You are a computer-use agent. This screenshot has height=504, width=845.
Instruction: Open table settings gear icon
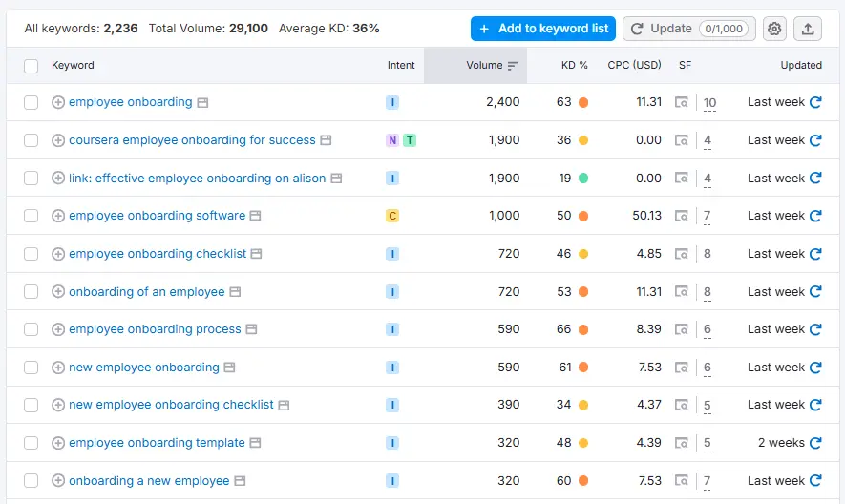pyautogui.click(x=774, y=29)
